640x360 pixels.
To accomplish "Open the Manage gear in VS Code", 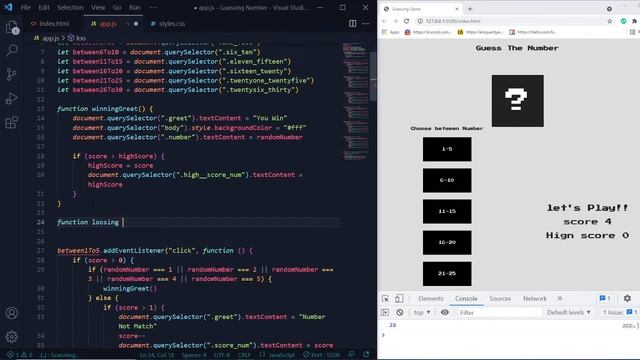I will pyautogui.click(x=12, y=337).
